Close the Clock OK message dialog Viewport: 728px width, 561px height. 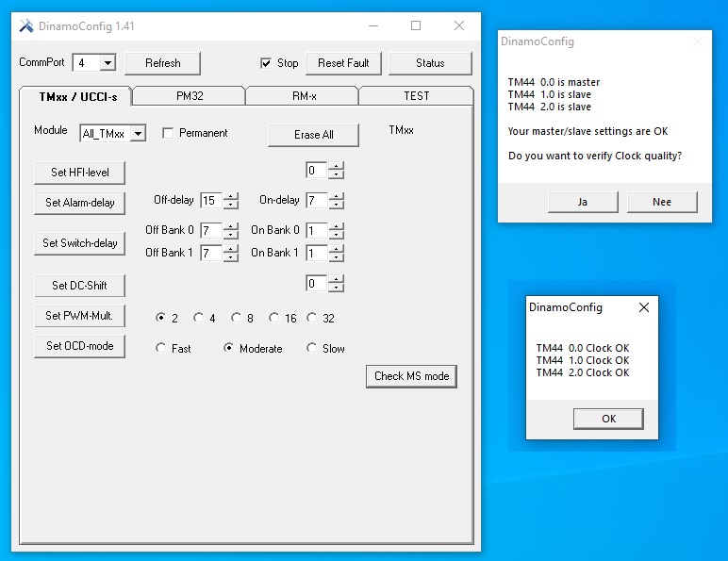(x=644, y=307)
